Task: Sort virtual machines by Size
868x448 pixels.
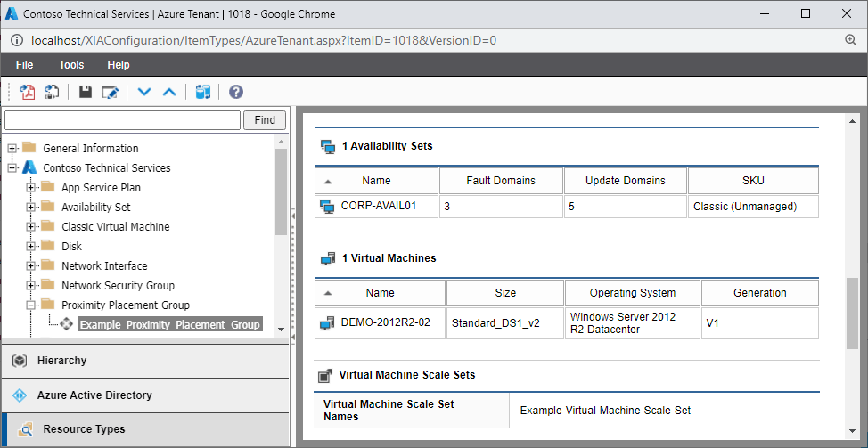Action: (505, 293)
